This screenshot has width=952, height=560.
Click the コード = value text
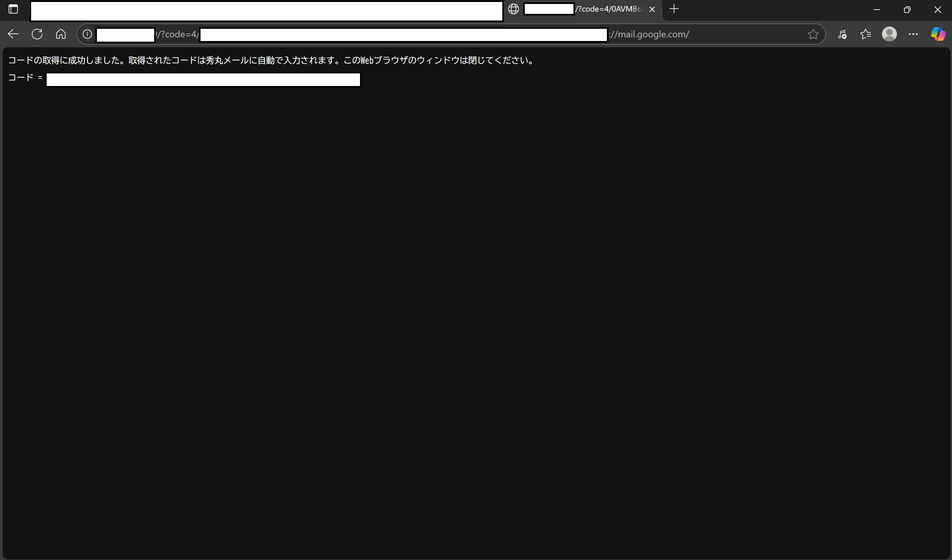tap(203, 80)
